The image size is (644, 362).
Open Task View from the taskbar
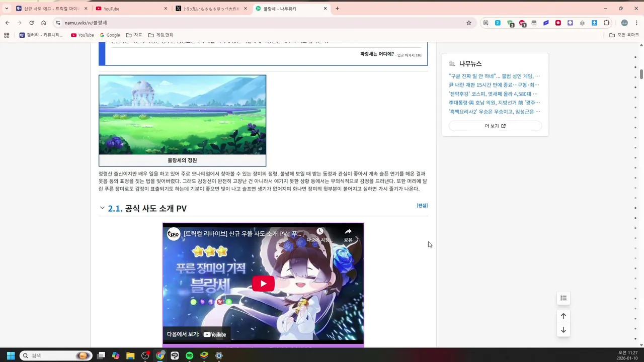click(x=101, y=355)
